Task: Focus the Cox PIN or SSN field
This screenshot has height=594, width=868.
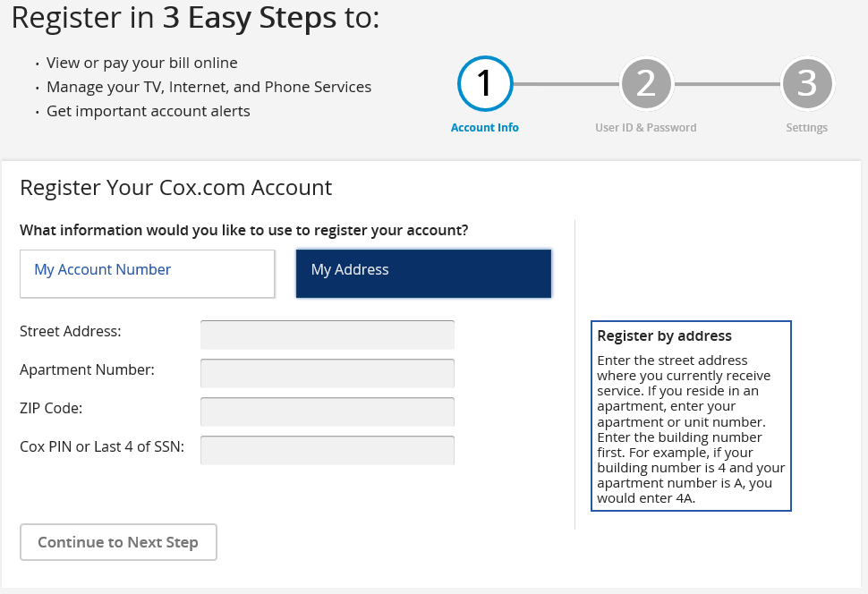Action: pos(328,450)
